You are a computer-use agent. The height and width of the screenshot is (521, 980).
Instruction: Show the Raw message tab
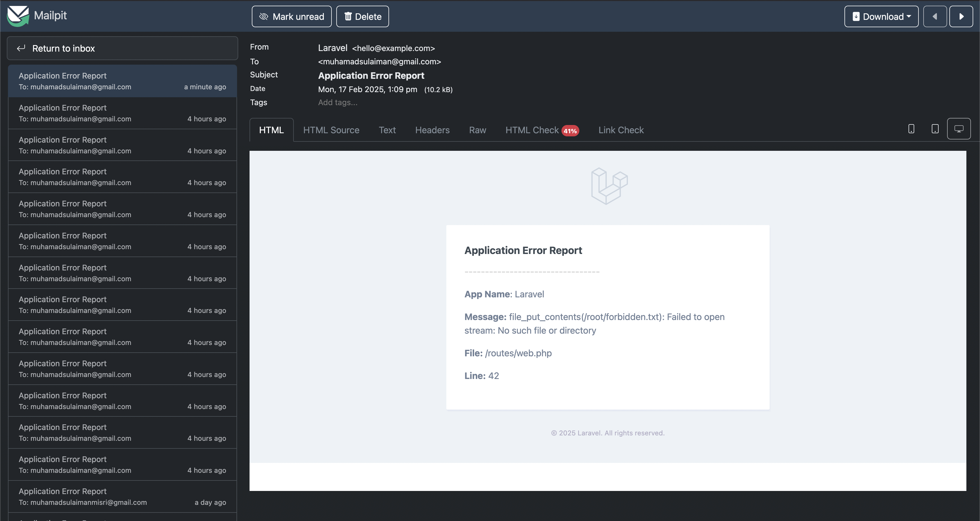click(478, 130)
